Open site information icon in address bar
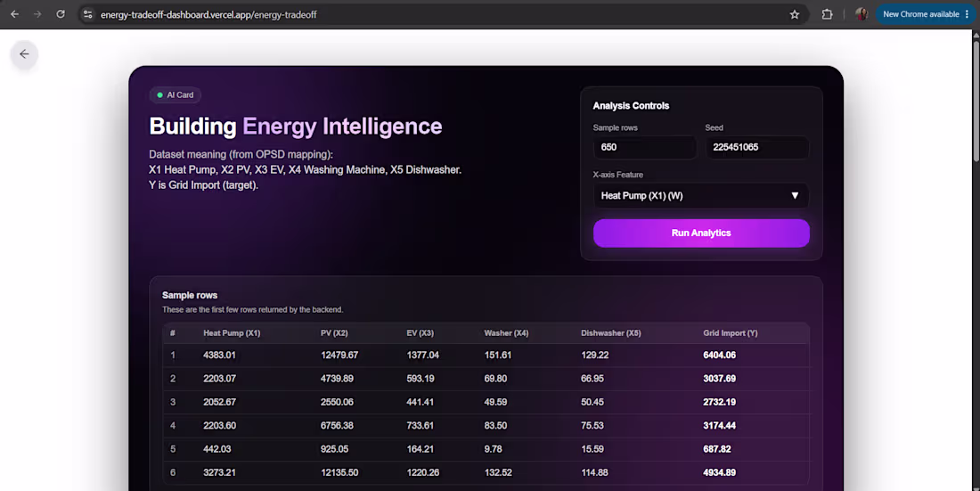 [x=87, y=13]
